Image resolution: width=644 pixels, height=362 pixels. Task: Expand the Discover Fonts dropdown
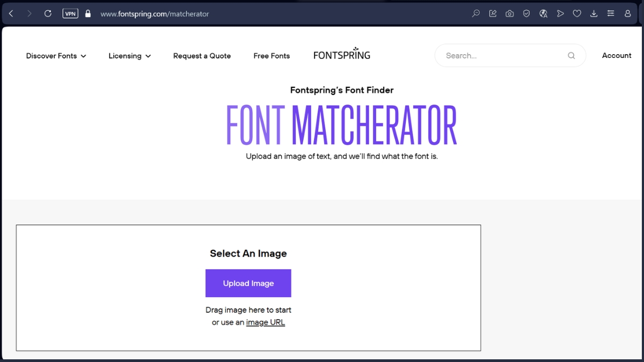[x=56, y=55]
